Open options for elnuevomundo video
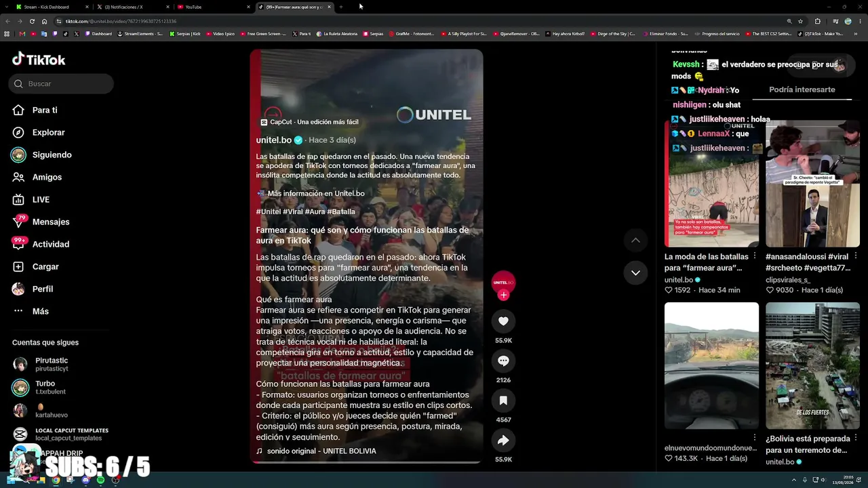Viewport: 868px width, 488px height. click(x=754, y=438)
